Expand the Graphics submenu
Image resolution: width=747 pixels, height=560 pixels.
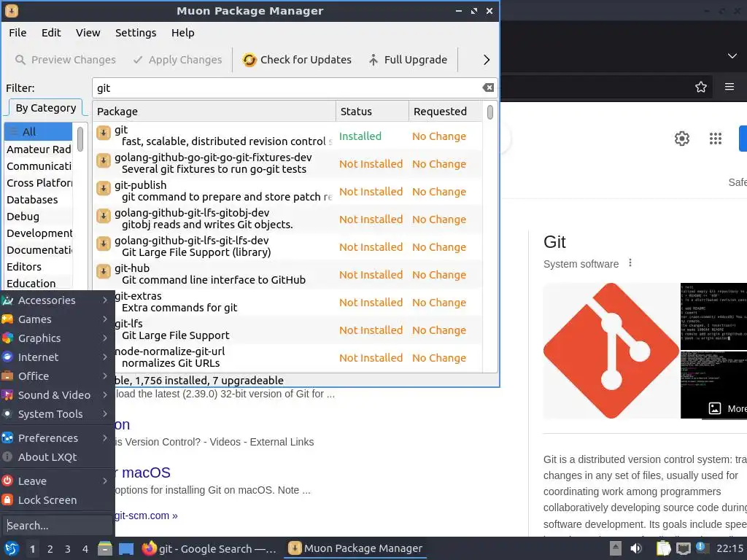[56, 338]
